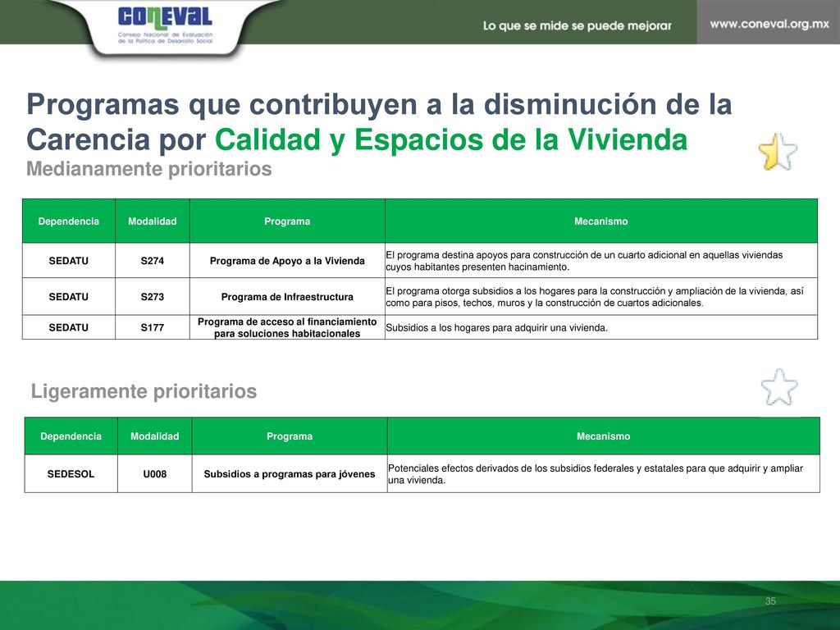Viewport: 840px width, 630px height.
Task: Click the half-filled gold star icon
Action: point(778,152)
